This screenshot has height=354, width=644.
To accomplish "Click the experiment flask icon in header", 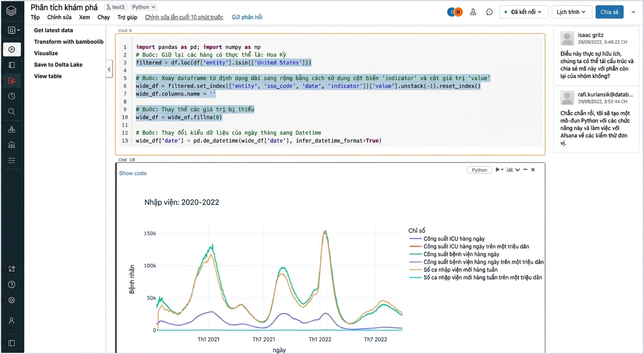I will pyautogui.click(x=473, y=12).
